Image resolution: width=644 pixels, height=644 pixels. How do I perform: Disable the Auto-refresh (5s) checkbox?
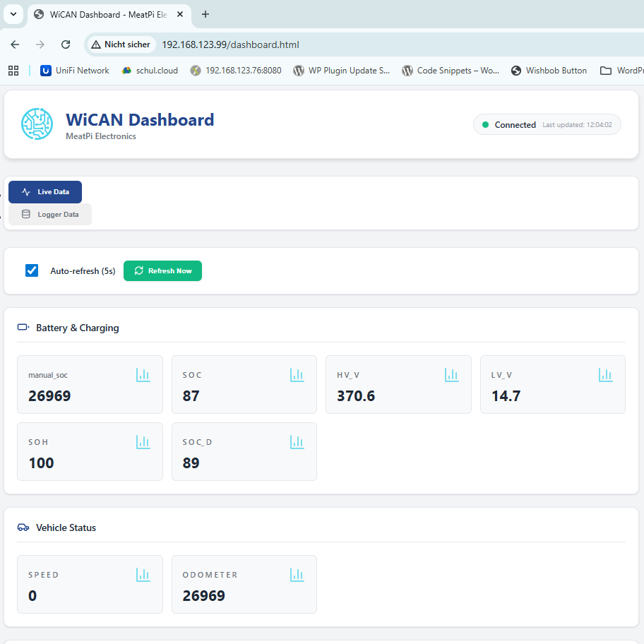tap(31, 270)
